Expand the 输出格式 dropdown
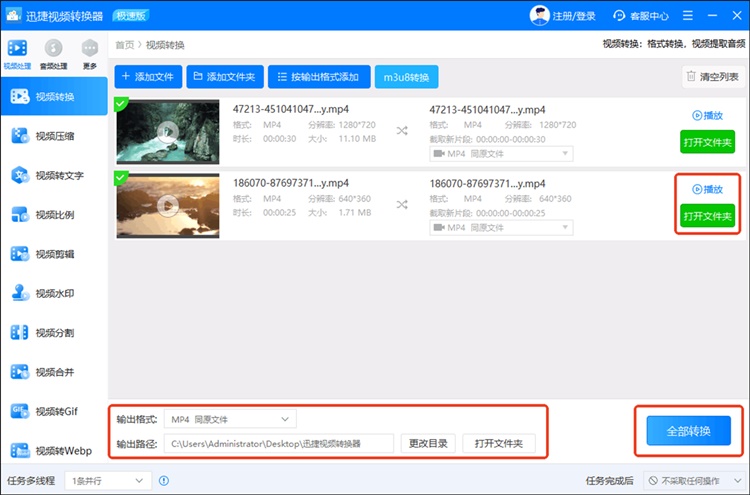Image resolution: width=750 pixels, height=495 pixels. click(230, 419)
